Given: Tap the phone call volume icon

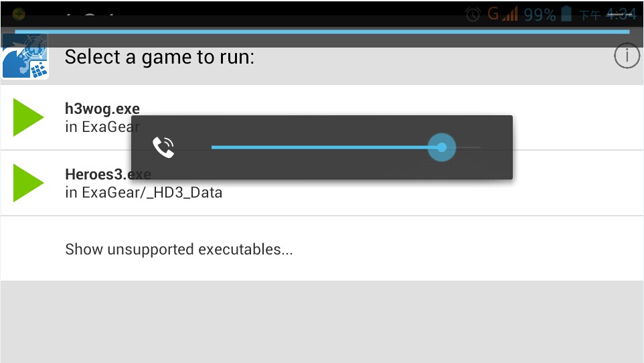Looking at the screenshot, I should 163,147.
